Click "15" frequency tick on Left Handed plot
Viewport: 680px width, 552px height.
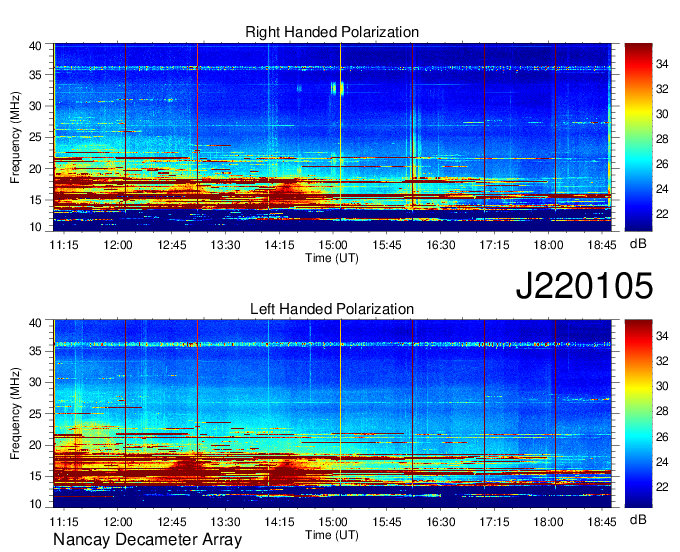click(x=36, y=476)
